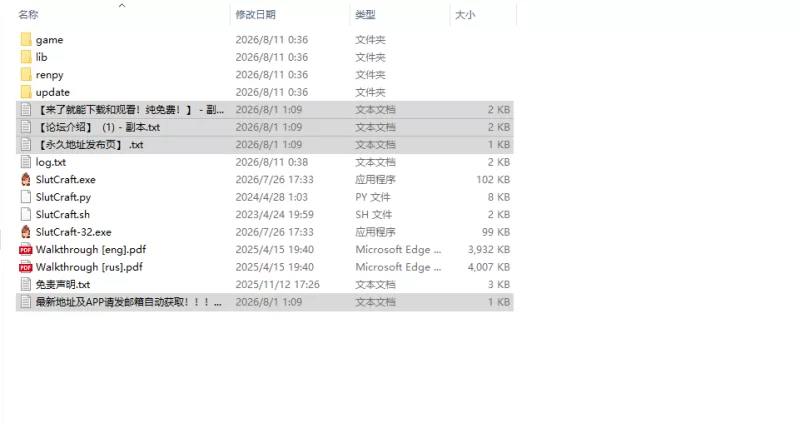Click the 4,007 KB size cell
Screen dimensions: 800x423
coord(489,267)
